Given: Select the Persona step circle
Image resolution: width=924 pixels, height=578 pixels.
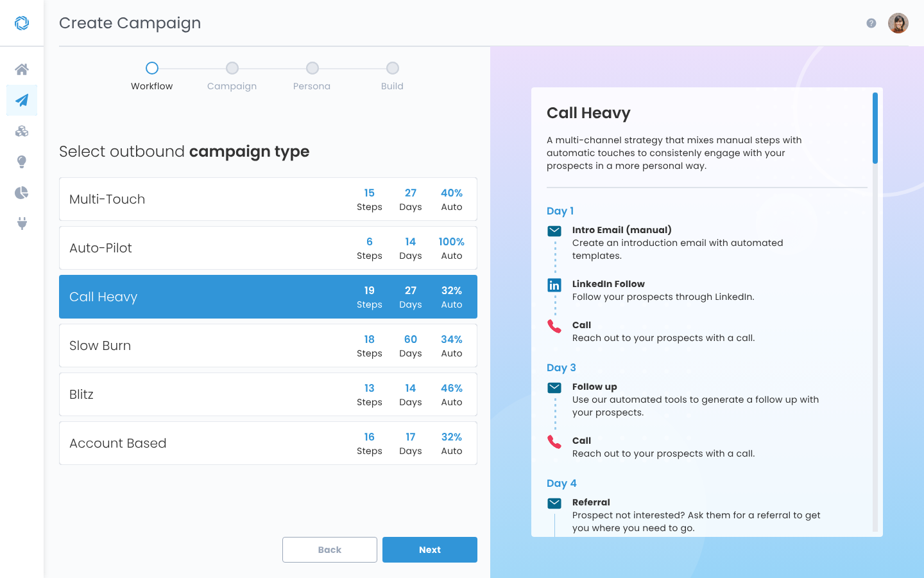Looking at the screenshot, I should pos(312,68).
